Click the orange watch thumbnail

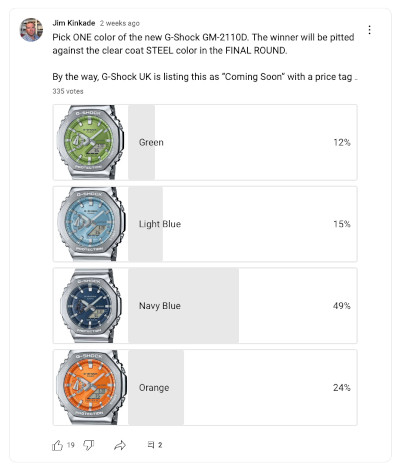click(x=91, y=387)
